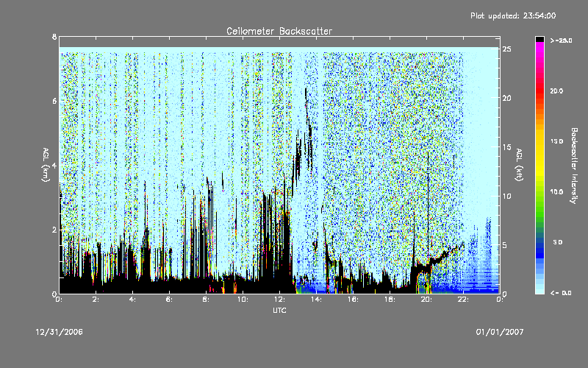Viewport: 588px width, 368px height.
Task: Select the '6:' hour tick on time axis
Action: tap(170, 300)
